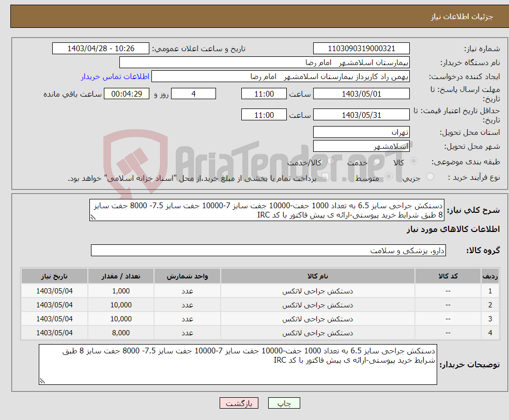Click the جزئیات اطلاعات نیاز header title
Image resolution: width=509 pixels, height=420 pixels.
(461, 17)
